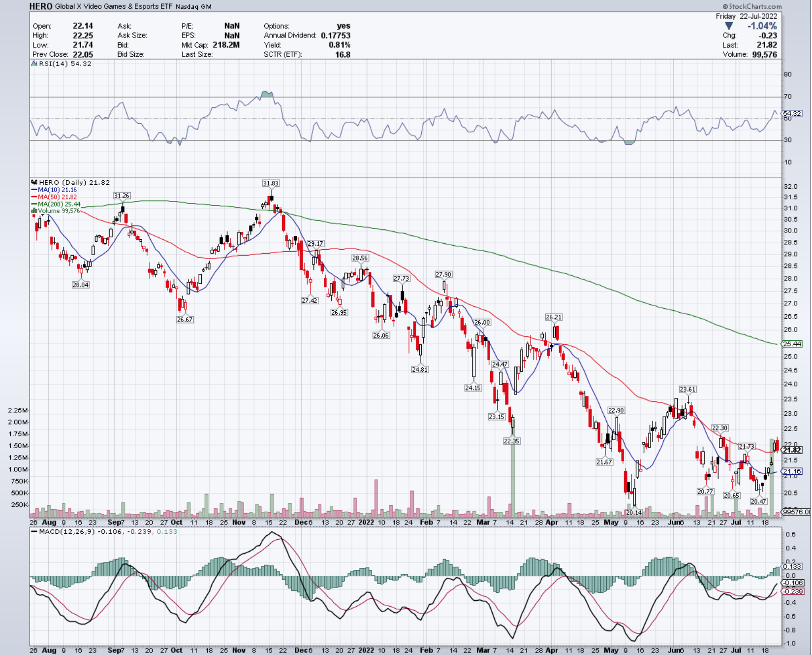Click the red MA(50) legend line marker

pyautogui.click(x=34, y=197)
